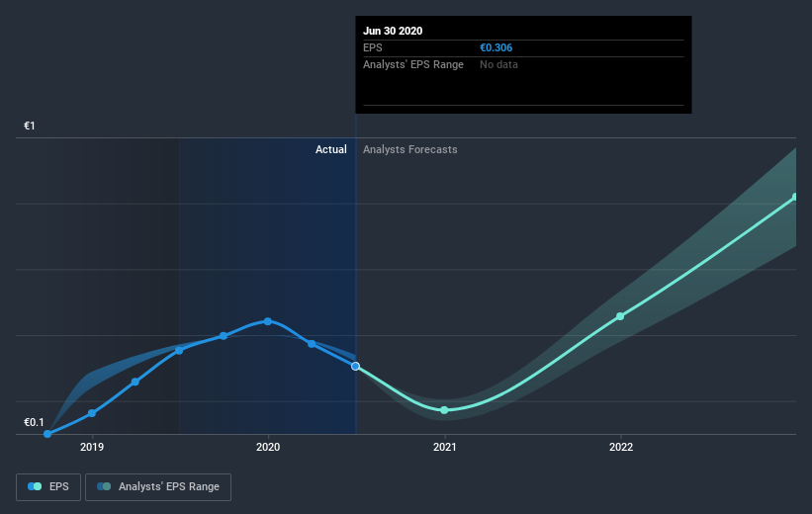
Task: Toggle the Analysts' EPS Range legend
Action: [x=158, y=486]
